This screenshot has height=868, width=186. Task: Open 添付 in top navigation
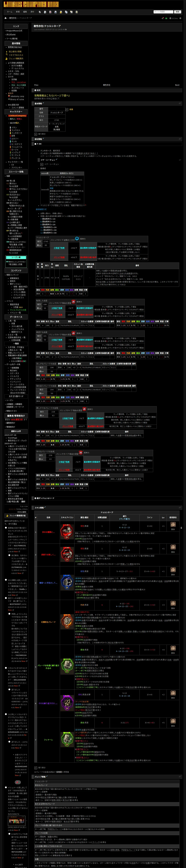(32, 12)
